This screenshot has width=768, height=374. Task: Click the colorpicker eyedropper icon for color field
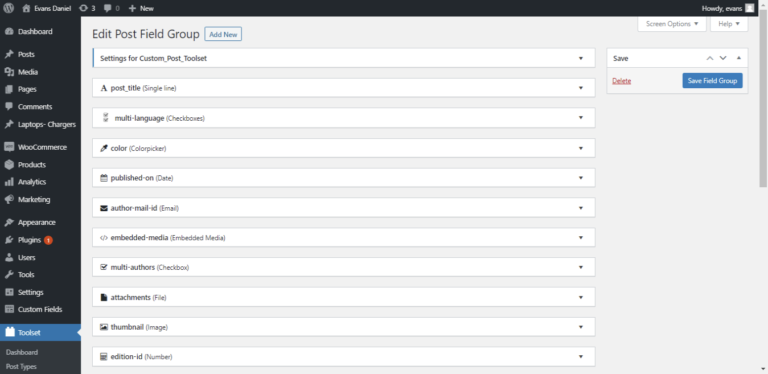[103, 148]
